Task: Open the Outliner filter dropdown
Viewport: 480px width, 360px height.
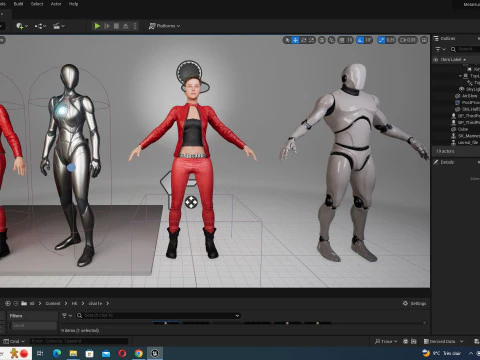Action: click(440, 49)
